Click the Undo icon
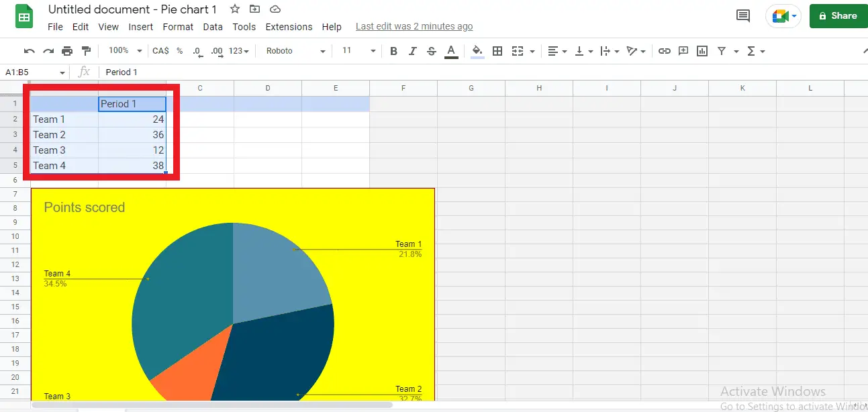The height and width of the screenshot is (412, 868). click(x=28, y=50)
